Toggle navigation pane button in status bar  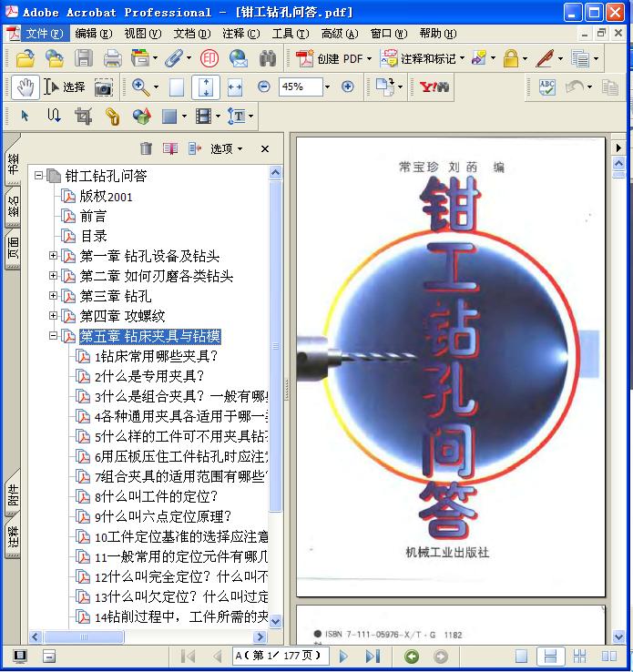(x=20, y=657)
